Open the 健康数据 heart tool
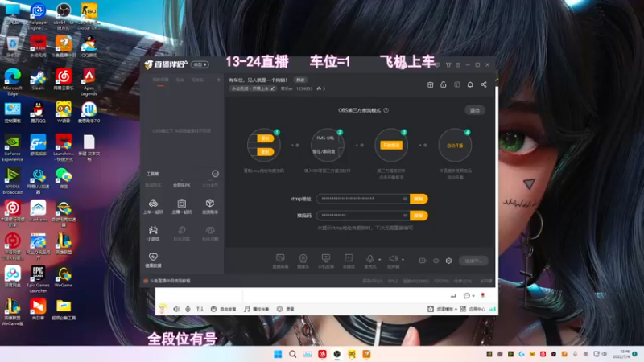 coord(153,260)
